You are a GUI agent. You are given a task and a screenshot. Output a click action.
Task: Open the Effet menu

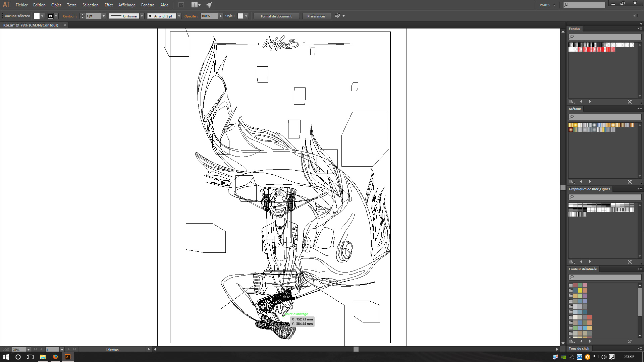(108, 5)
